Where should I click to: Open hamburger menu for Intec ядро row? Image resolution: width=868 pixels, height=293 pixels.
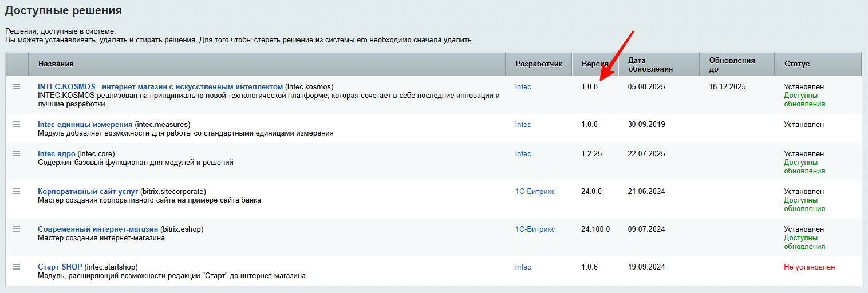pos(17,153)
